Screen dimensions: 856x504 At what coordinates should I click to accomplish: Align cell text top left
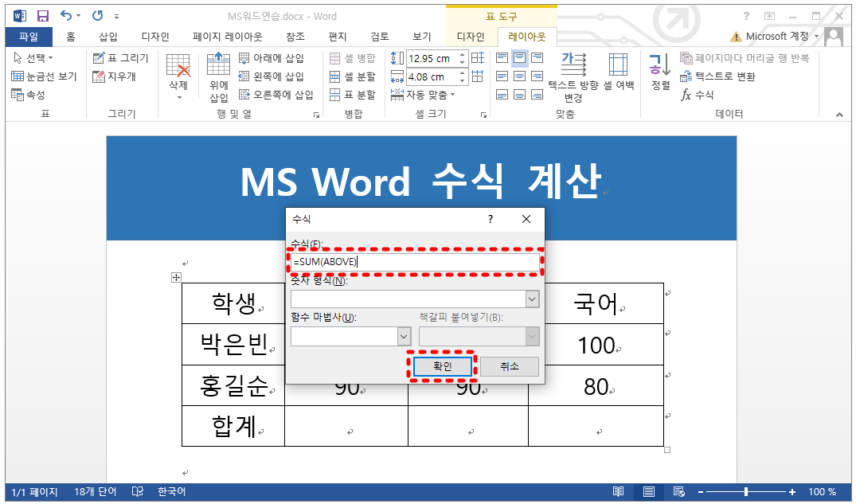pyautogui.click(x=502, y=58)
